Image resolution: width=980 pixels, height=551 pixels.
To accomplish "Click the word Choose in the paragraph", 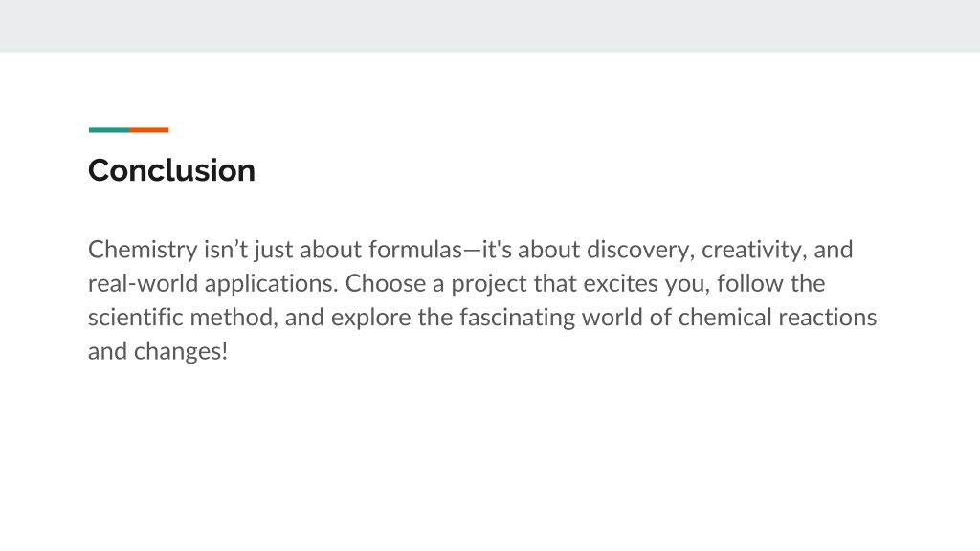I will click(385, 283).
